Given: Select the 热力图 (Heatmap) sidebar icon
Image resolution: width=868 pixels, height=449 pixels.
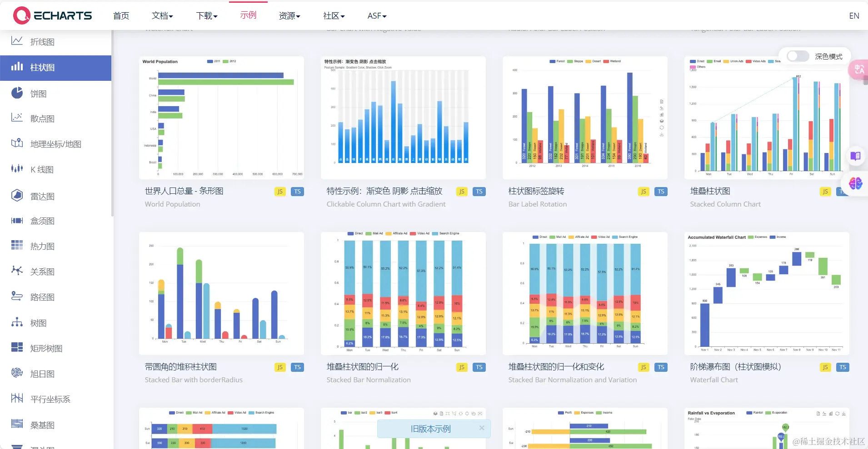Looking at the screenshot, I should (41, 246).
